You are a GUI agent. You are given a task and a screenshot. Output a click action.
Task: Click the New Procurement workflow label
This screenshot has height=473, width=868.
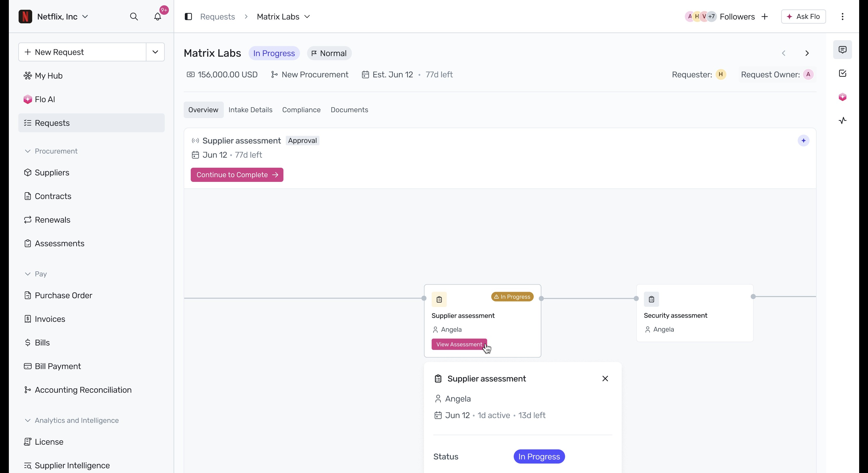click(x=310, y=74)
